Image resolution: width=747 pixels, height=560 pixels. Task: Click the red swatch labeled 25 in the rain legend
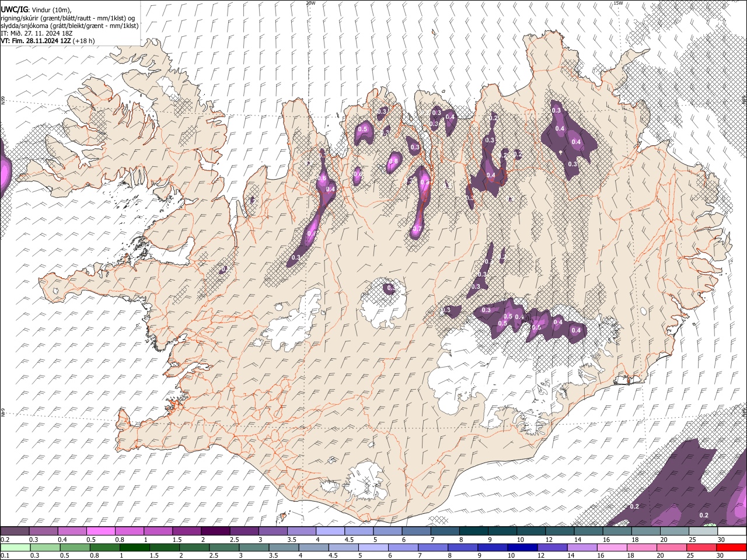(702, 547)
